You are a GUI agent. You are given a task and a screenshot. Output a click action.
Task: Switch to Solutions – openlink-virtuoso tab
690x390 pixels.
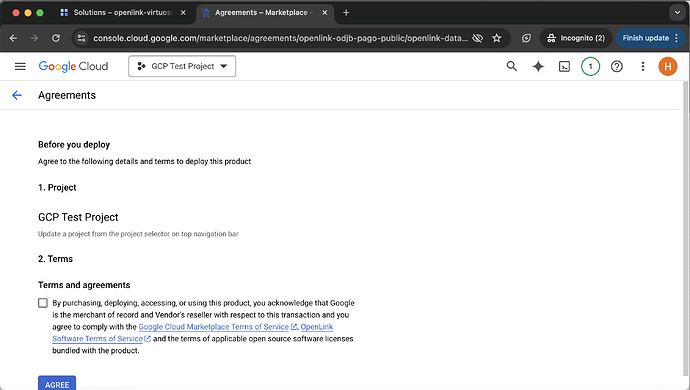click(x=123, y=13)
